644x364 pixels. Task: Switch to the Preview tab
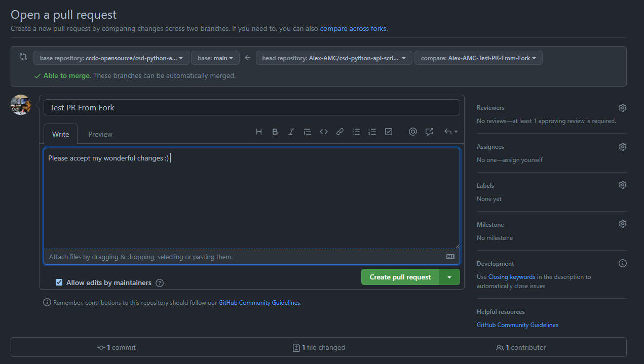[100, 134]
